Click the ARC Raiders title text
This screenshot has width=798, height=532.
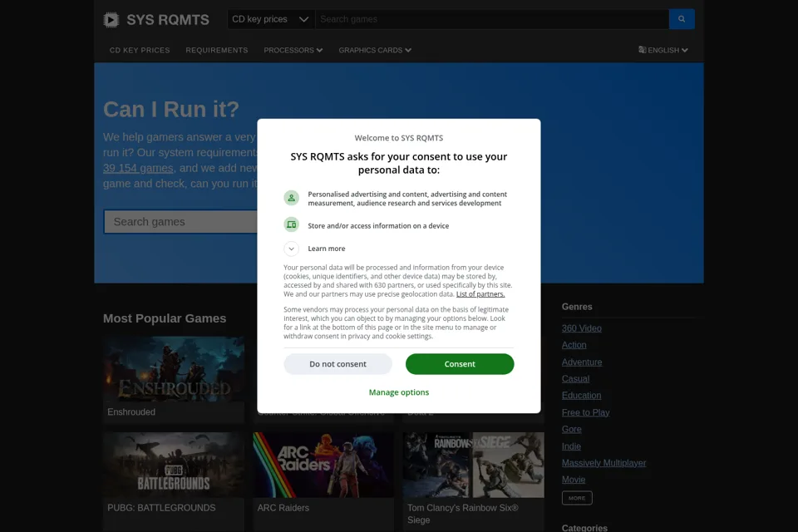click(283, 508)
